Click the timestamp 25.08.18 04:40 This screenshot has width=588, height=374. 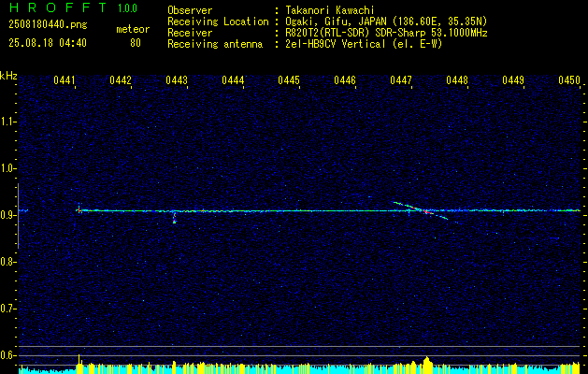[48, 43]
